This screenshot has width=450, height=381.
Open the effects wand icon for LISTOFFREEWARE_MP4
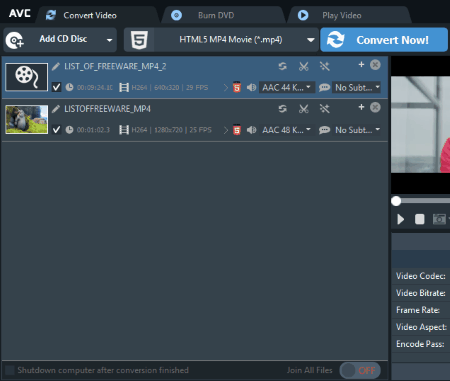coord(324,109)
